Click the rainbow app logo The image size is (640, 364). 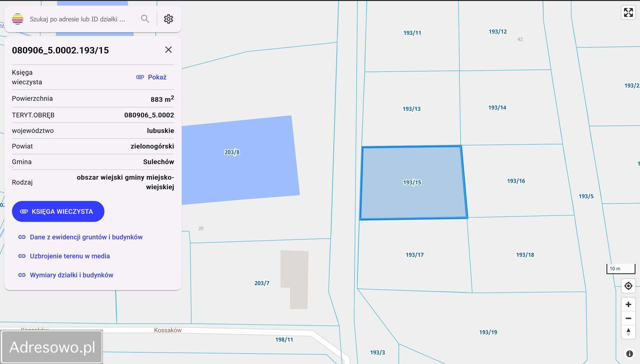[x=17, y=19]
